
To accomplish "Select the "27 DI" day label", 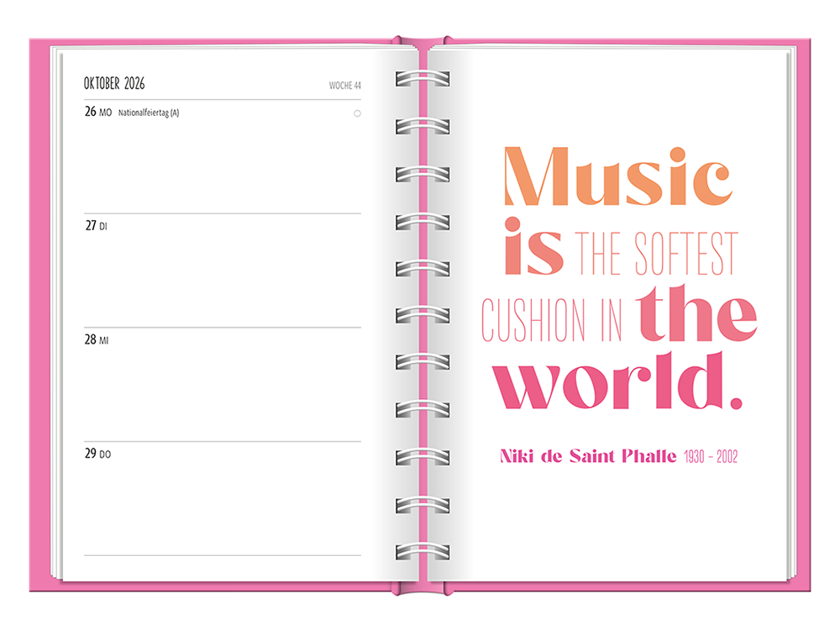I will point(97,226).
